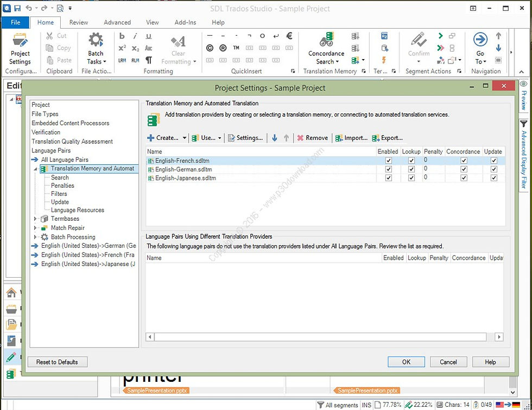This screenshot has height=410, width=532.
Task: Open the Create dropdown arrow
Action: click(x=184, y=138)
